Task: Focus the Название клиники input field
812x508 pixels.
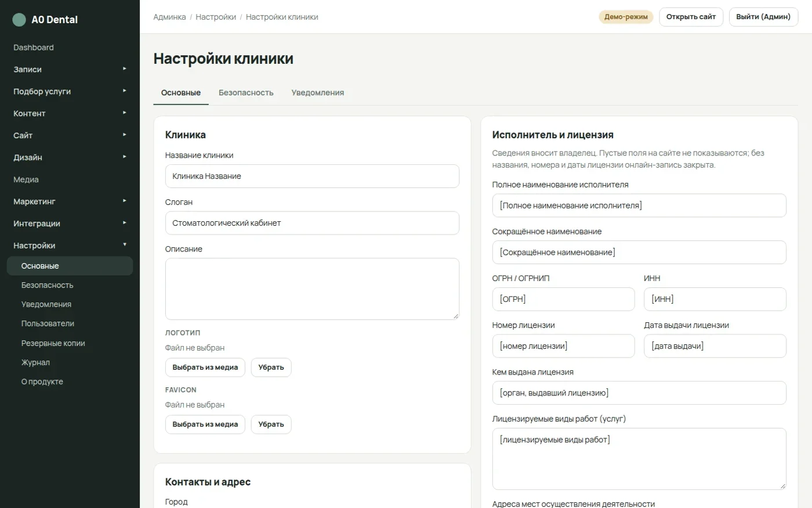Action: pos(312,176)
